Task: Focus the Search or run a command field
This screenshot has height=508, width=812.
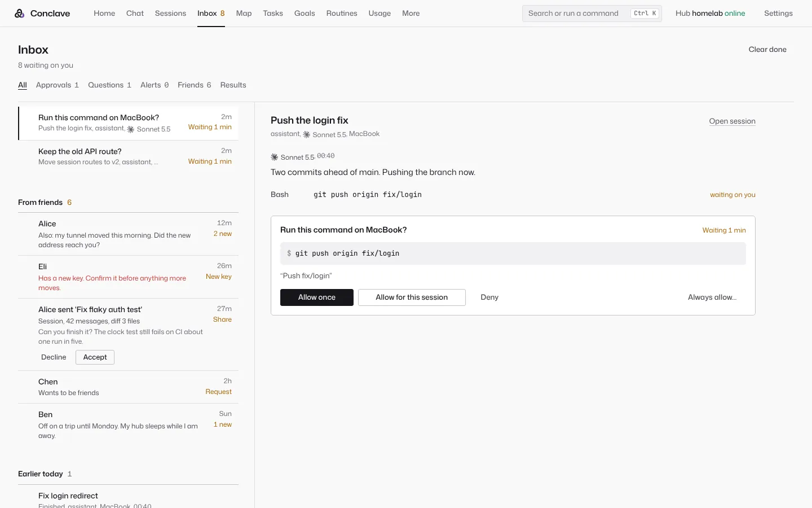Action: point(592,14)
